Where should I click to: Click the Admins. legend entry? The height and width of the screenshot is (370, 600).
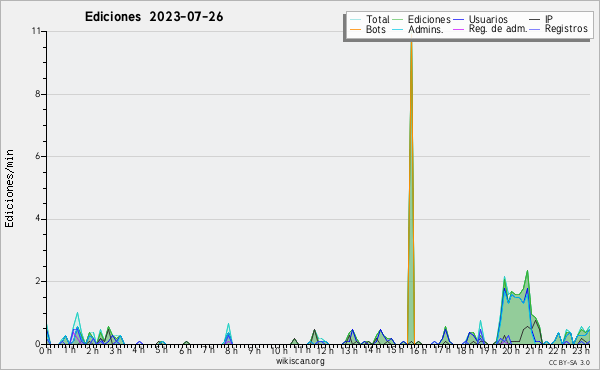[418, 29]
